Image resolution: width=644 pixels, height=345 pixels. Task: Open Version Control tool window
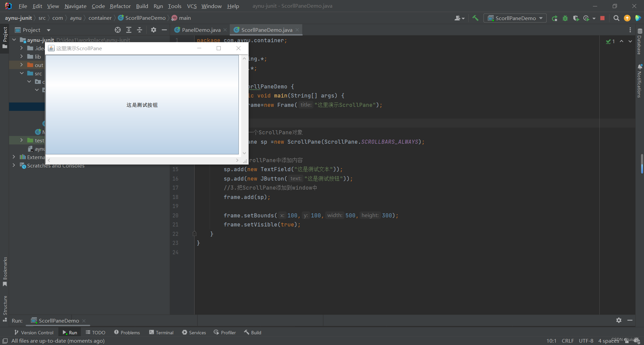coord(34,332)
